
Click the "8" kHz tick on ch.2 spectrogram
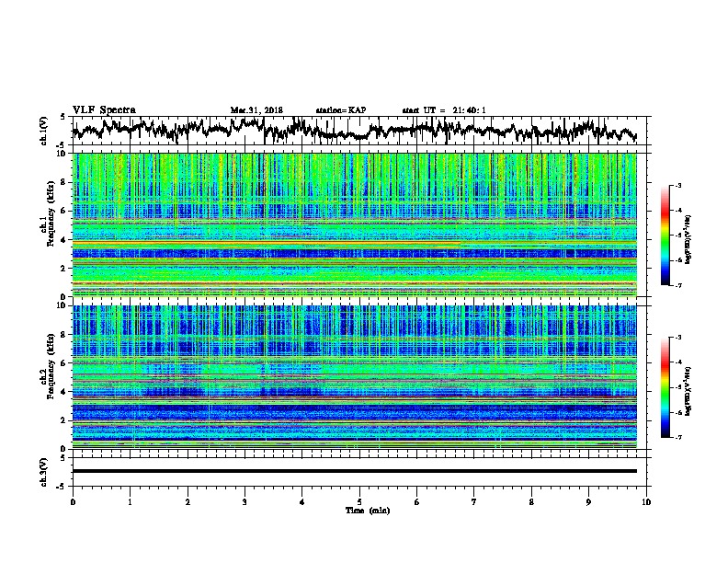[64, 335]
